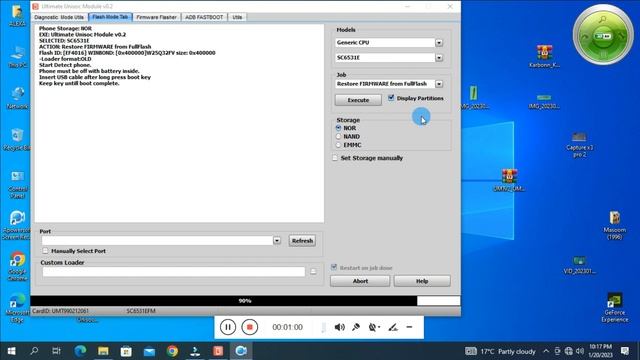Viewport: 640px width, 360px height.
Task: Expand the SC6531E chip dropdown
Action: coord(439,58)
